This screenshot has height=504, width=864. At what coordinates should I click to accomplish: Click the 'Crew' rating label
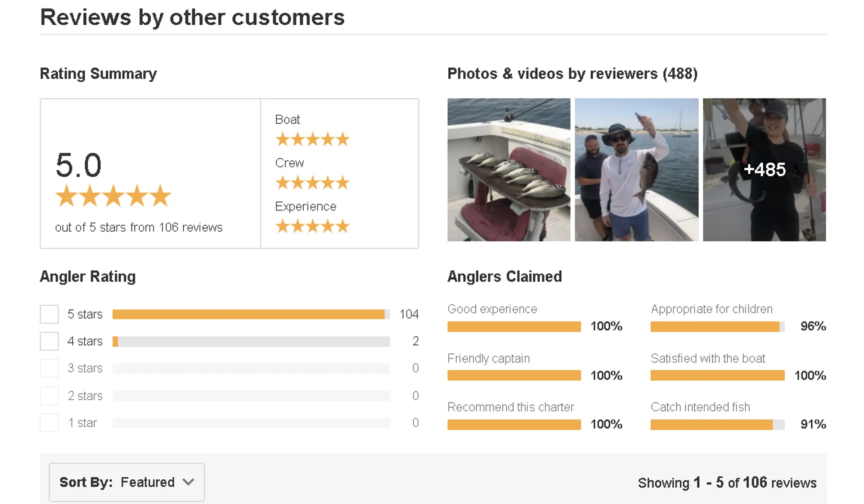(289, 163)
